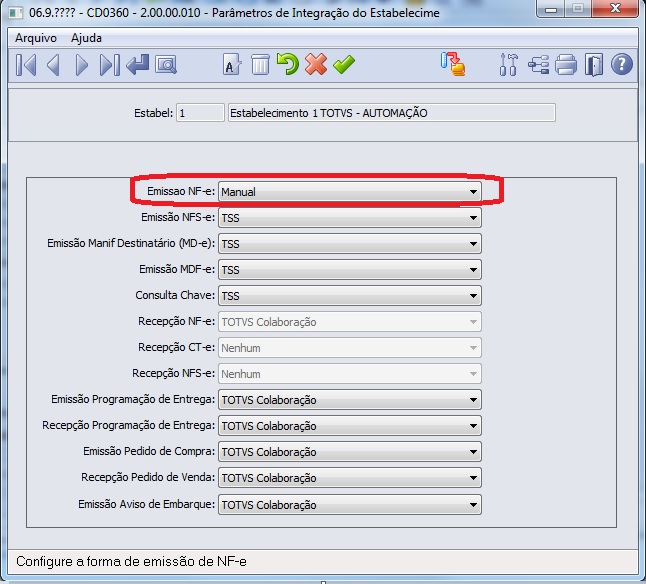Click the 'Estabel:' label
The image size is (646, 584).
tap(153, 113)
